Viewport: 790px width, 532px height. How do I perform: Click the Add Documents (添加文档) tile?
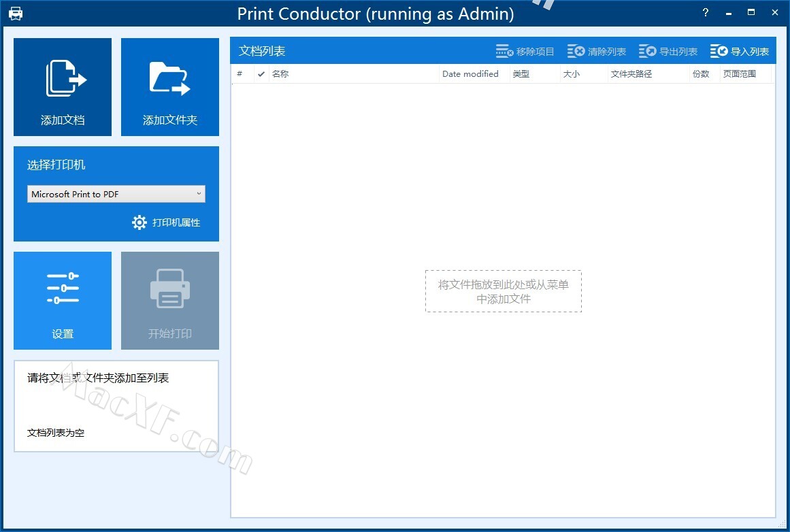coord(63,86)
